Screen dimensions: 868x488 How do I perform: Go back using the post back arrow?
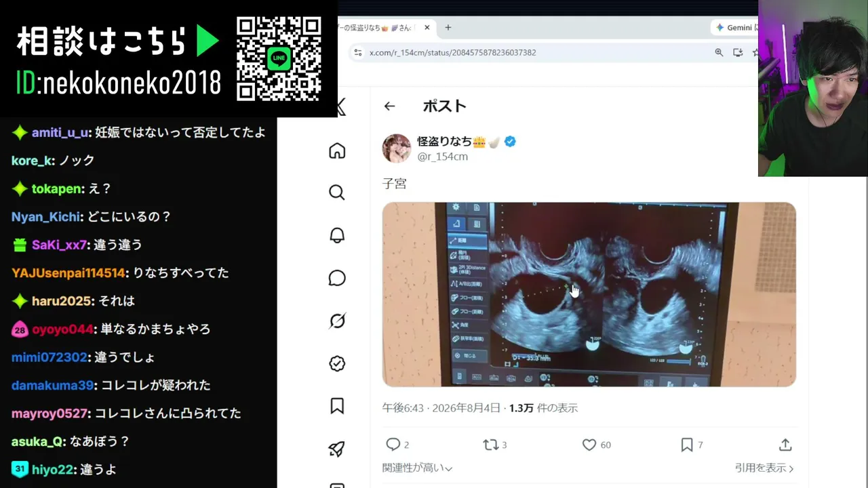(389, 106)
